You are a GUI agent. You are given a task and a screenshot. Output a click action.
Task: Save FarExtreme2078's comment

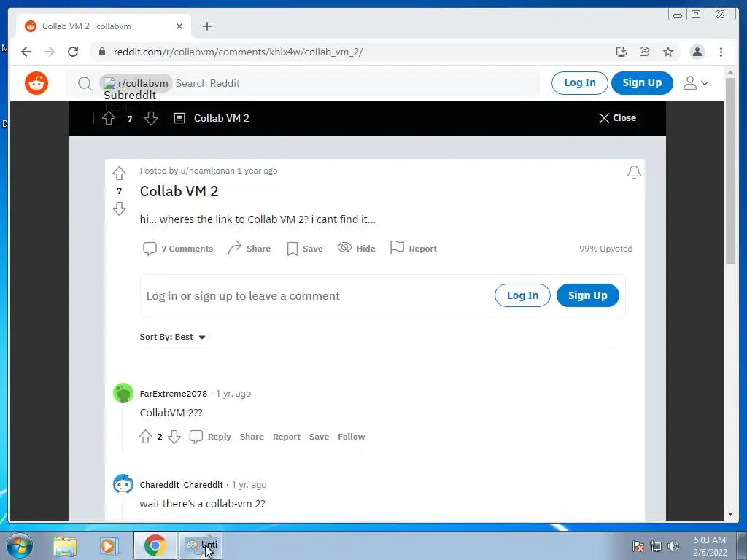coord(319,437)
